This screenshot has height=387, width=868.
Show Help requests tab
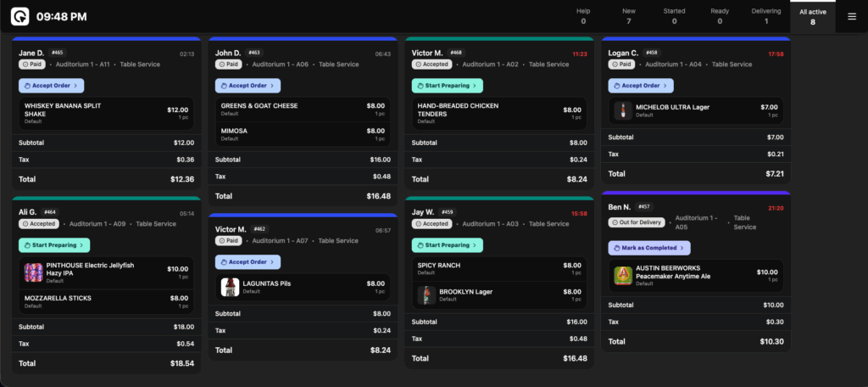[x=583, y=16]
